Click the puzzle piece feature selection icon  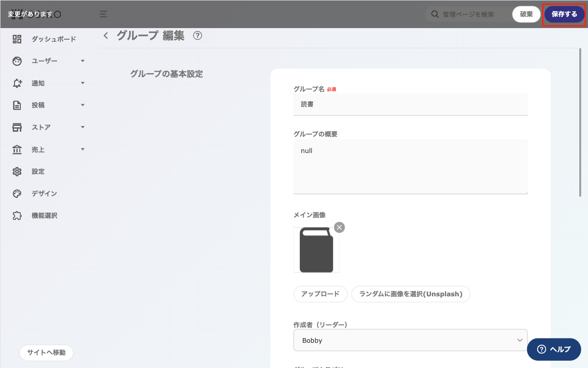(17, 215)
